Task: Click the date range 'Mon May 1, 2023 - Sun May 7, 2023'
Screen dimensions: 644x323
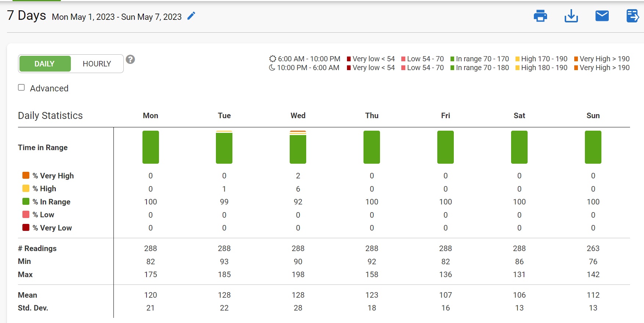Action: pyautogui.click(x=117, y=17)
